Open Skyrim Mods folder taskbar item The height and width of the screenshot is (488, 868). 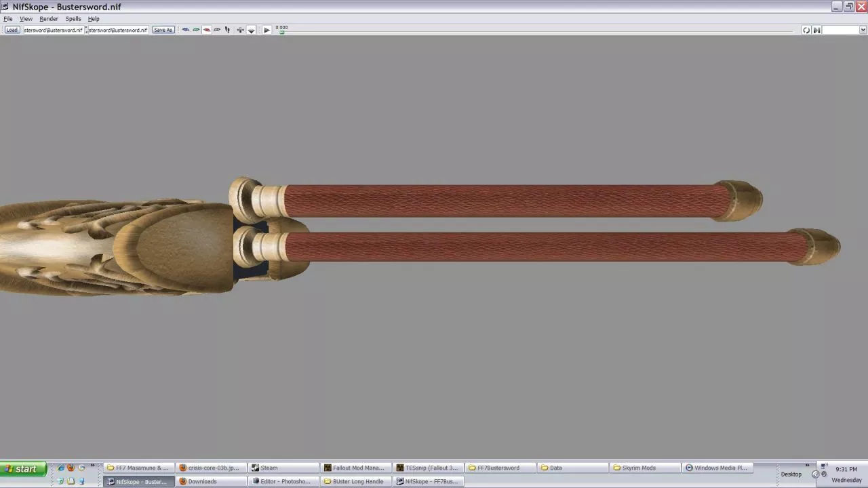tap(646, 468)
